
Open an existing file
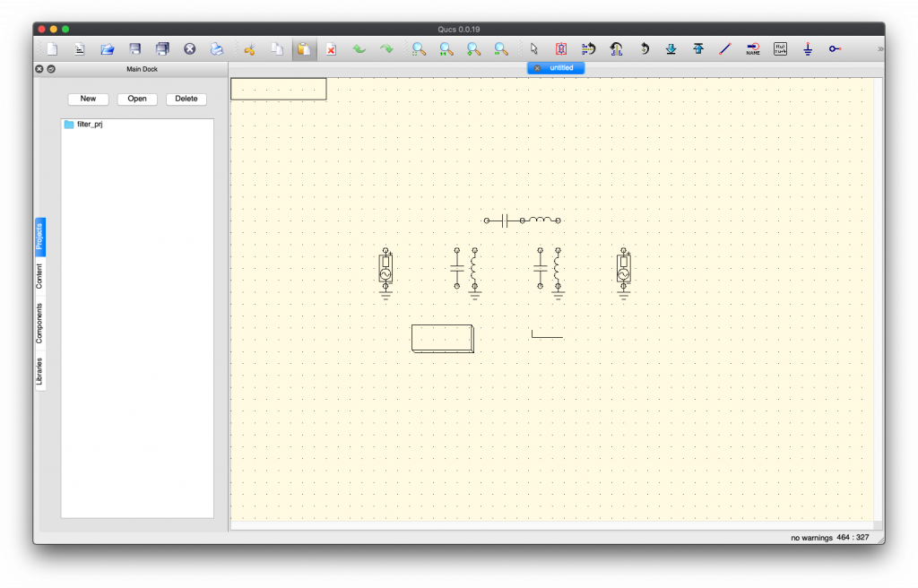click(108, 49)
